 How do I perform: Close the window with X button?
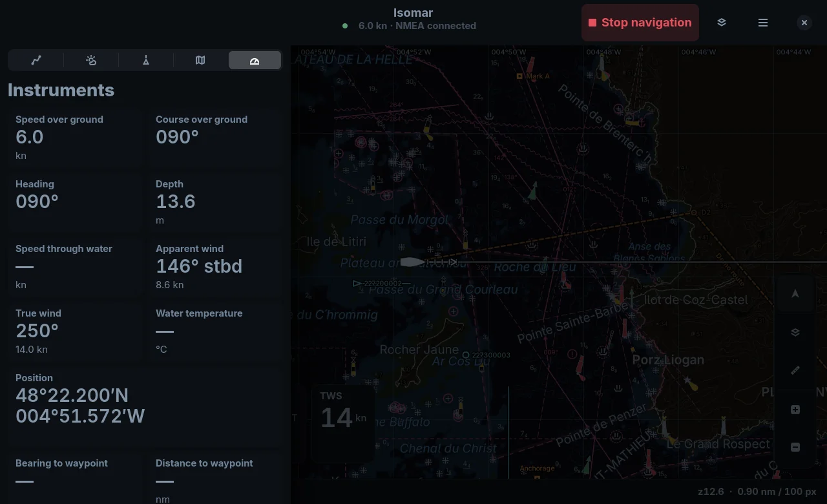(x=804, y=23)
